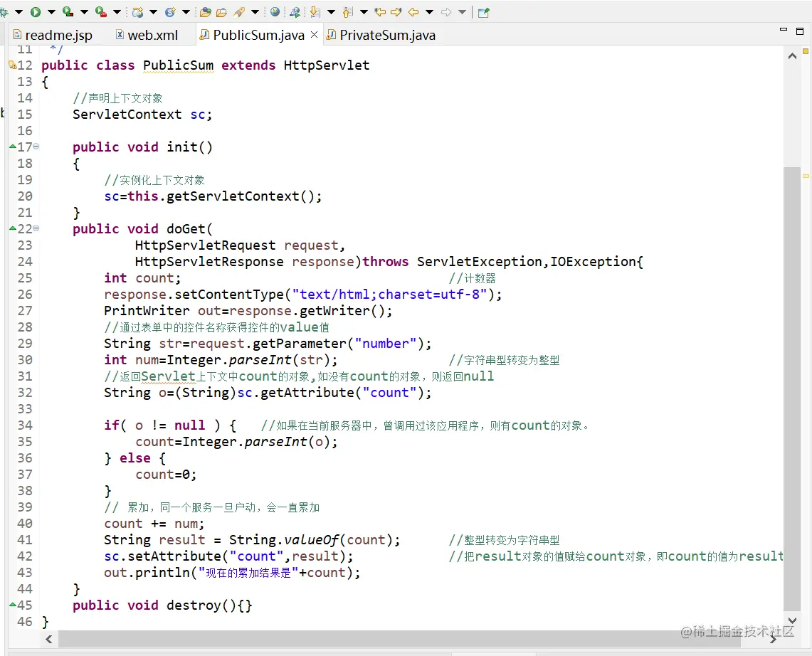Click the out.println statement on line 43
The width and height of the screenshot is (812, 656).
[x=232, y=573]
